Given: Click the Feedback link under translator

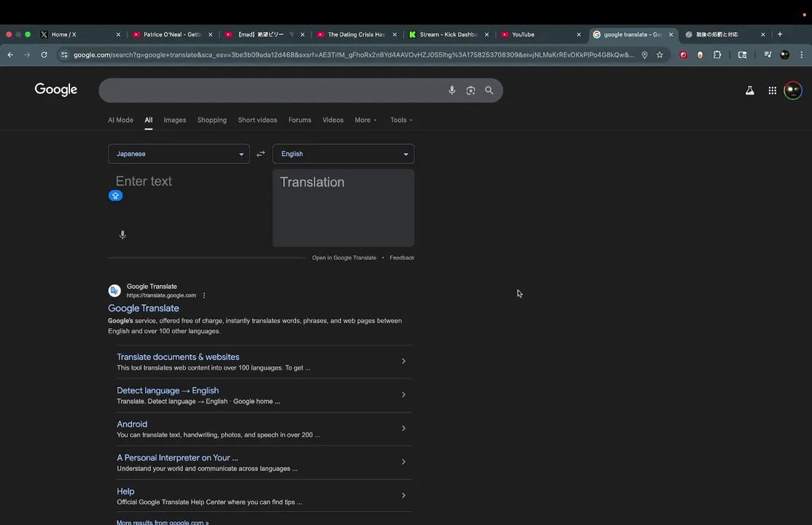Looking at the screenshot, I should (x=402, y=257).
